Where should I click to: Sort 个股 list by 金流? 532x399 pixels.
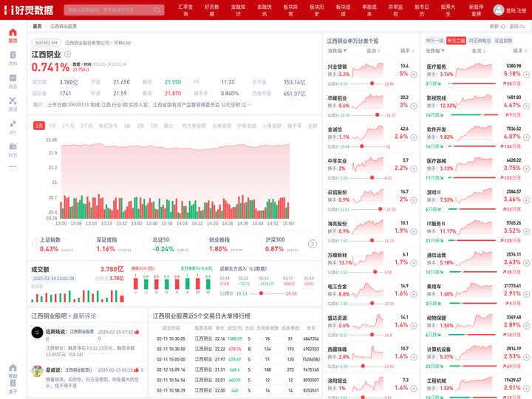(373, 51)
